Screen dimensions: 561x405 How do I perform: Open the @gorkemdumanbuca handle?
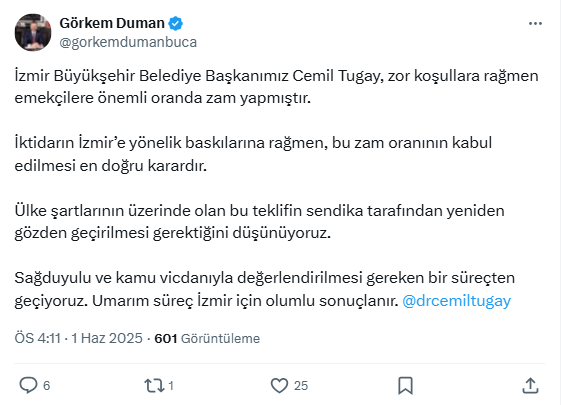[128, 42]
